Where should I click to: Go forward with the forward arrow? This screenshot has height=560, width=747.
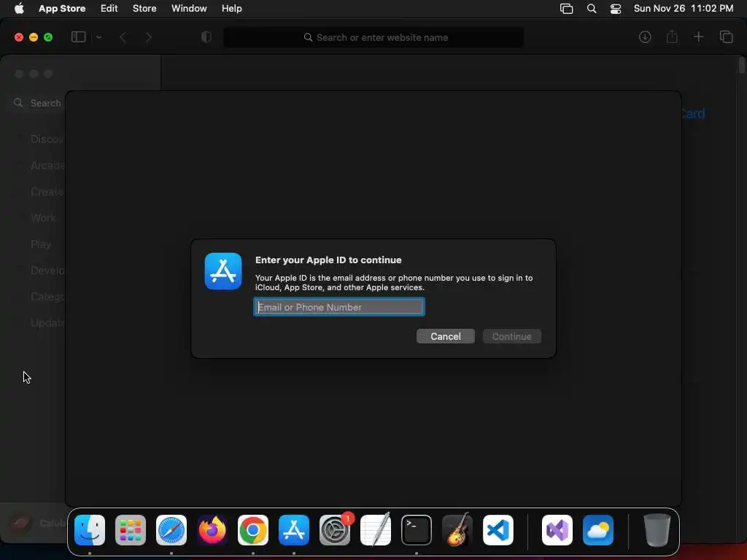pyautogui.click(x=148, y=37)
